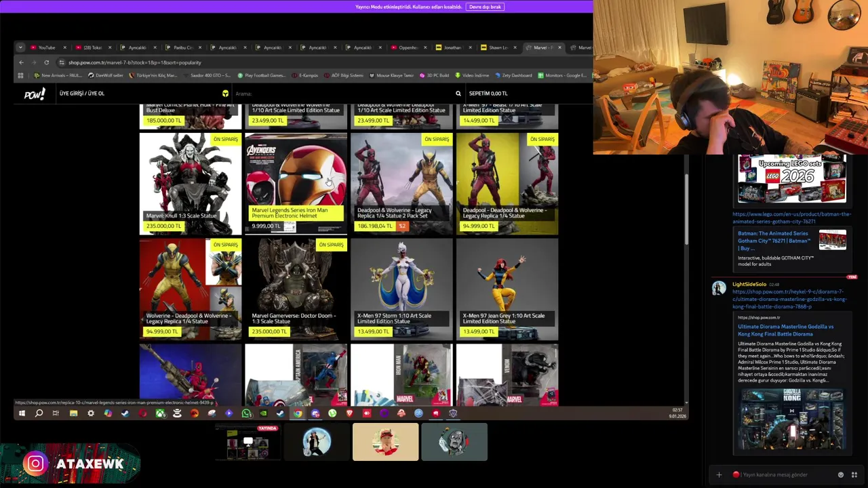Screen dimensions: 868x488
Task: Open the 3D PC Build bookmark
Action: tap(434, 75)
